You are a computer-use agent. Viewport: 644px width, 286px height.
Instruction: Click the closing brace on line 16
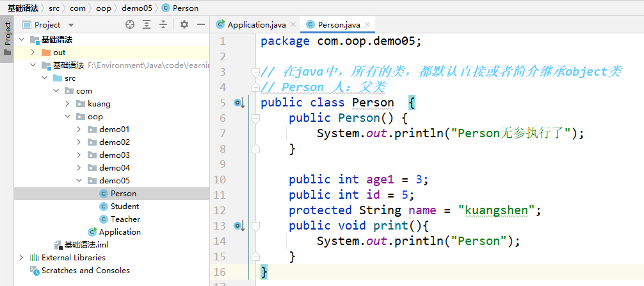264,272
